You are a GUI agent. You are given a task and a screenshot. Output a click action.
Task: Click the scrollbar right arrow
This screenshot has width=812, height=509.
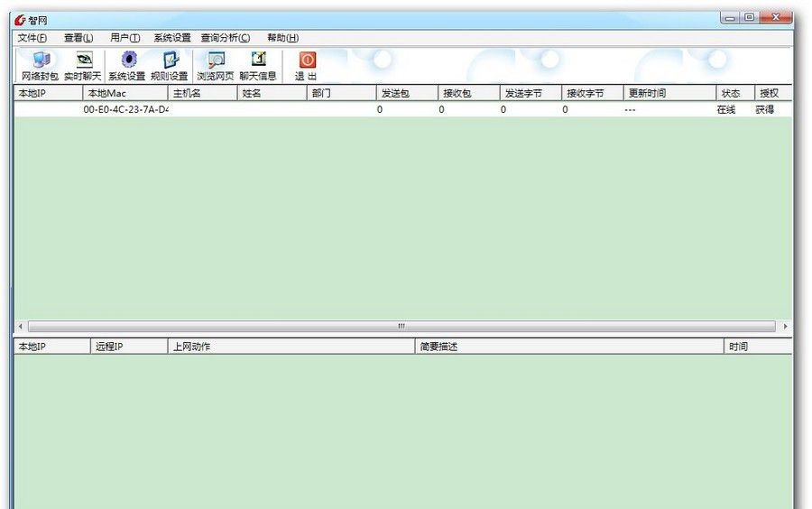pyautogui.click(x=785, y=326)
